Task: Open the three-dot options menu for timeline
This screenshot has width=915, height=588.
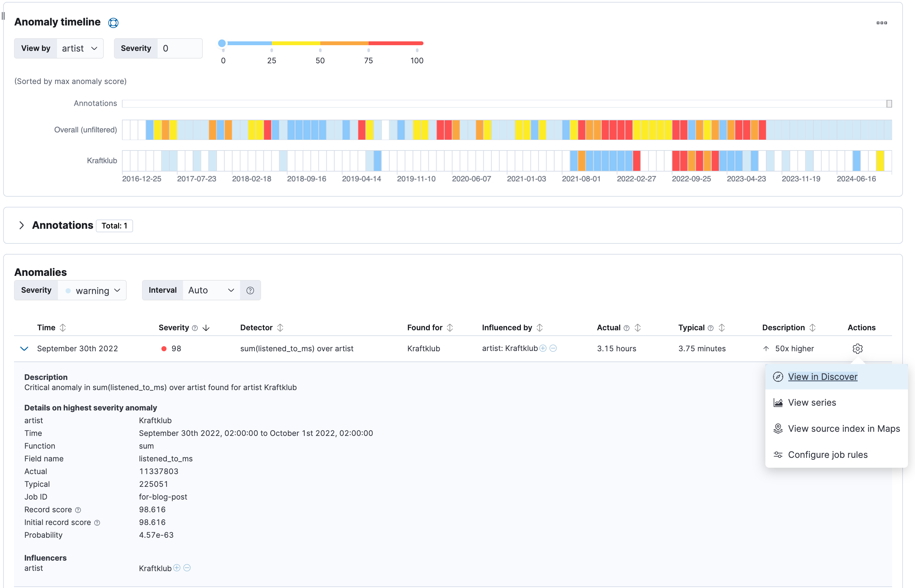Action: click(x=881, y=23)
